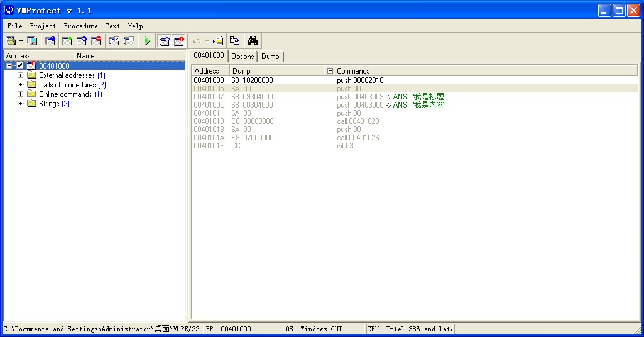This screenshot has height=337, width=644.
Task: Click the Commands column header
Action: pyautogui.click(x=481, y=70)
